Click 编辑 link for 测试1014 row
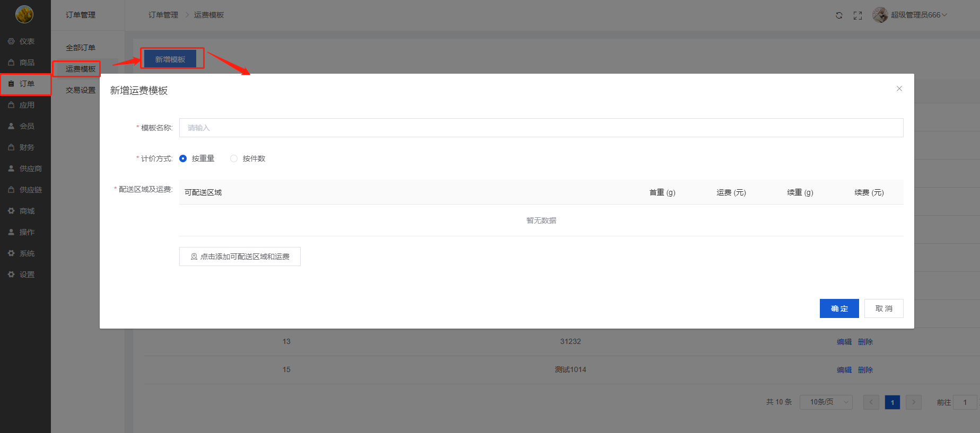Image resolution: width=980 pixels, height=433 pixels. tap(844, 370)
